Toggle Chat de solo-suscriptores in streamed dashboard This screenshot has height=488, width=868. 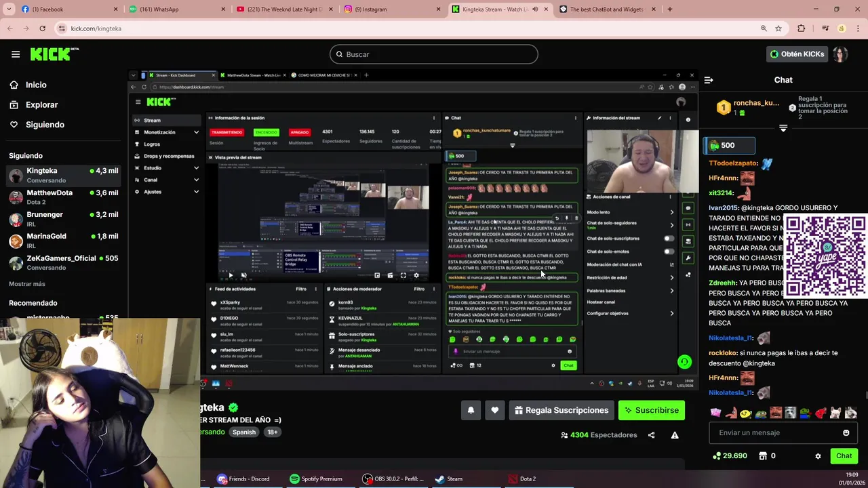click(669, 239)
